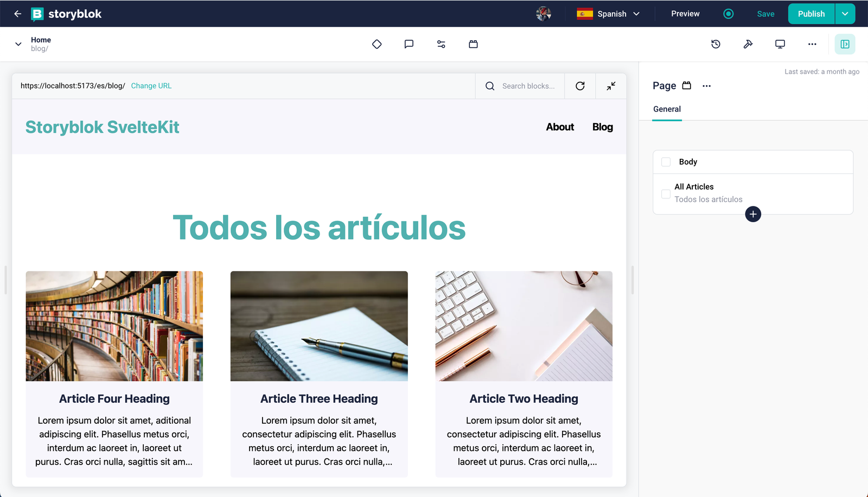Click the Storyblok logo icon
868x497 pixels.
pos(37,14)
